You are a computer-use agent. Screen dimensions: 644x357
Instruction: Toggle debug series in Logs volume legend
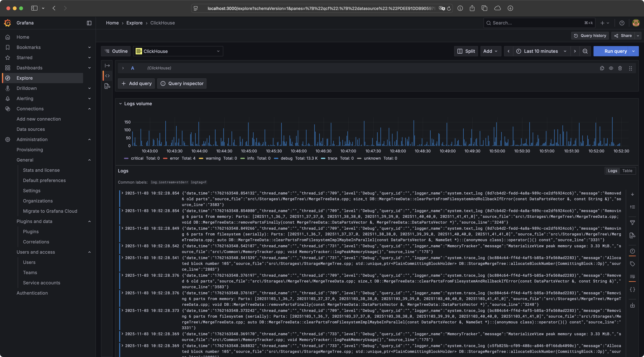287,158
